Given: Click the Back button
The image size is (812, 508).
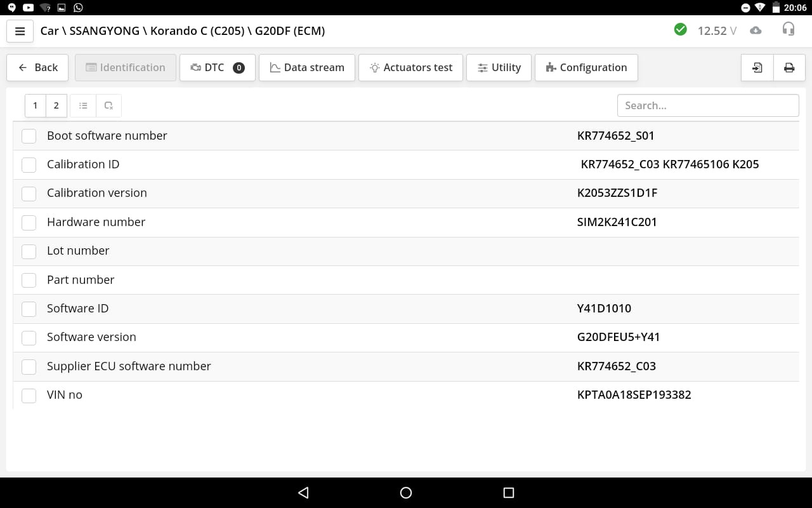Looking at the screenshot, I should click(x=37, y=67).
